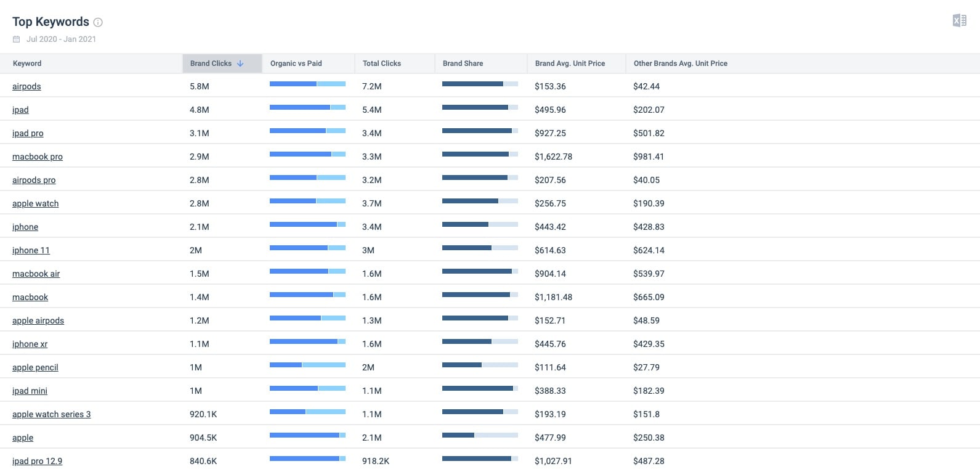The height and width of the screenshot is (469, 980).
Task: Open the macbook keyword link
Action: pos(30,297)
